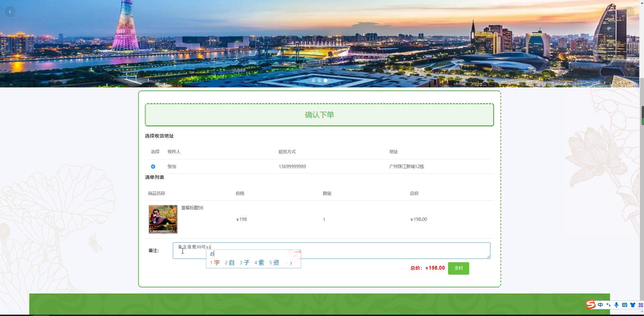Select the second carousel indicator dot
The image size is (644, 316).
point(319,81)
